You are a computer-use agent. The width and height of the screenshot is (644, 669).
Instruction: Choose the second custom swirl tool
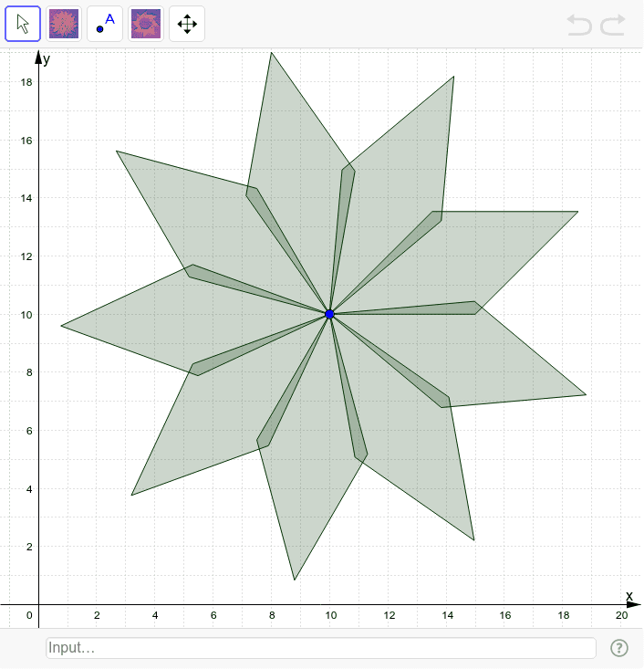coord(146,24)
